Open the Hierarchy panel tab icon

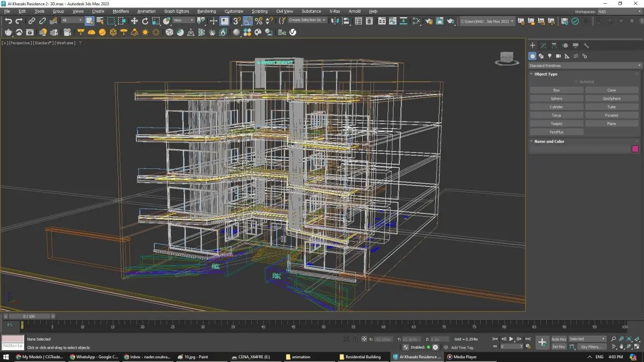pyautogui.click(x=554, y=46)
